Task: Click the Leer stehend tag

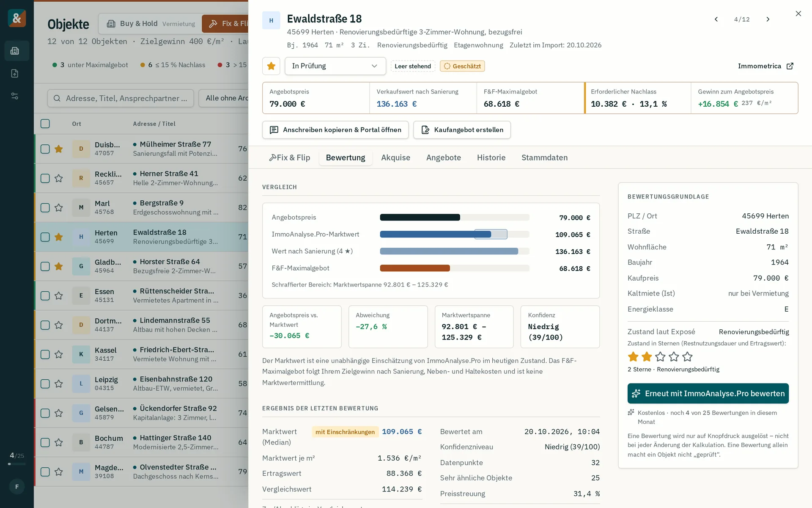Action: (413, 66)
